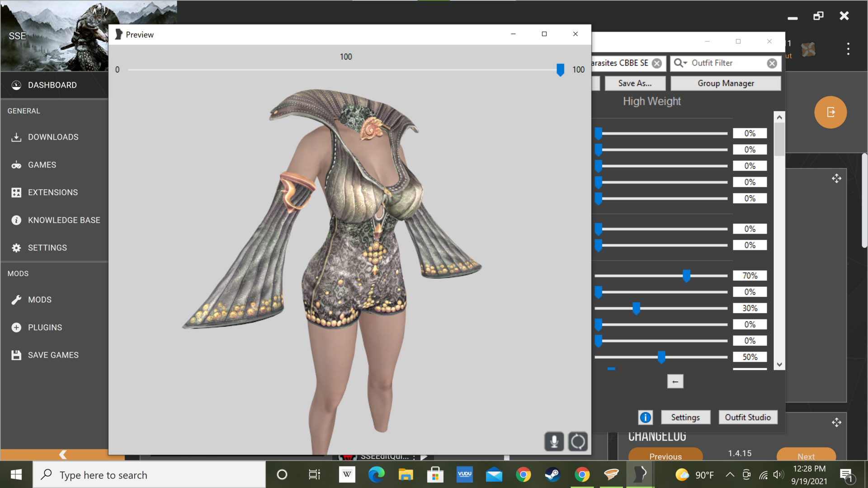
Task: Click the lower dashlet move handle icon
Action: tap(836, 422)
